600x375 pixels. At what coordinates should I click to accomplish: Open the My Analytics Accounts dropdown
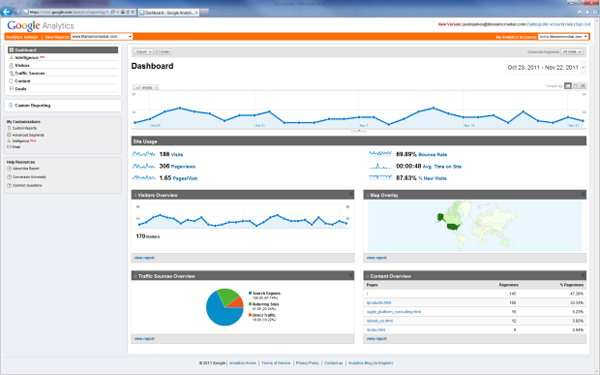[x=563, y=37]
